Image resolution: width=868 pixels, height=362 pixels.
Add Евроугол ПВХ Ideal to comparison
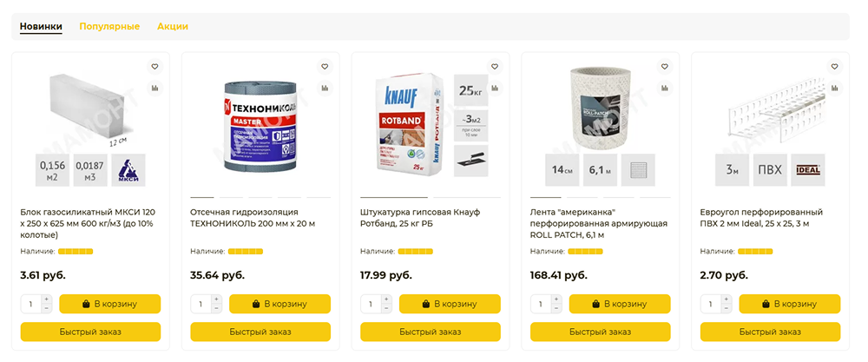tap(835, 88)
